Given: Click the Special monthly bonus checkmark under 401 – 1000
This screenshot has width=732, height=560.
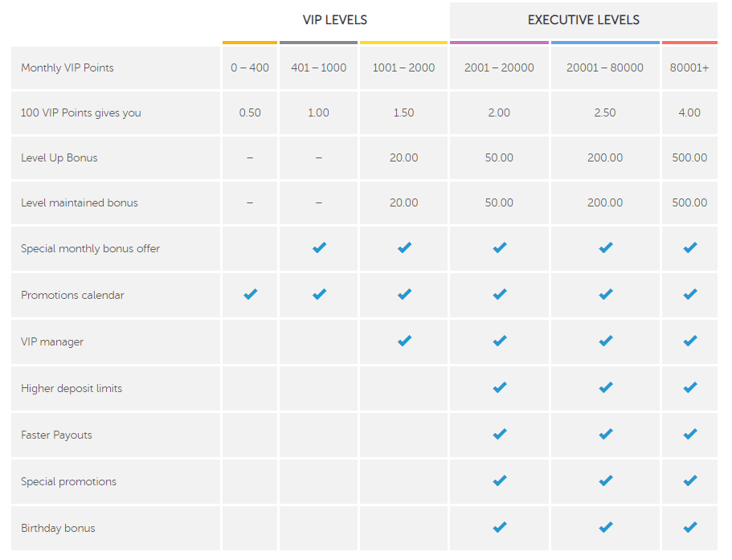Looking at the screenshot, I should coord(319,247).
